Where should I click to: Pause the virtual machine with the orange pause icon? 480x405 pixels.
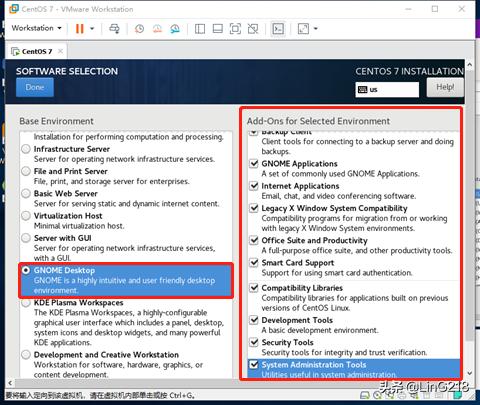click(79, 29)
